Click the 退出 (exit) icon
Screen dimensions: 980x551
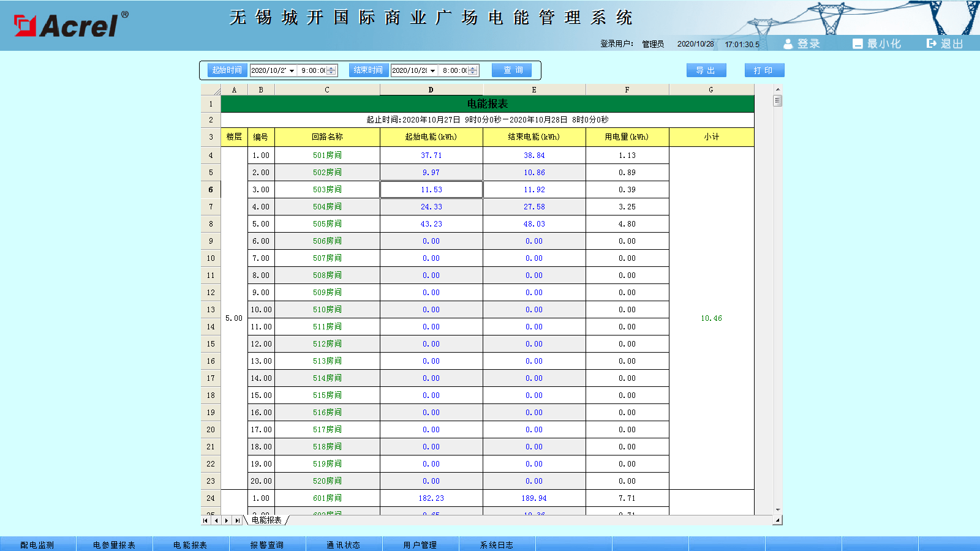(x=931, y=43)
